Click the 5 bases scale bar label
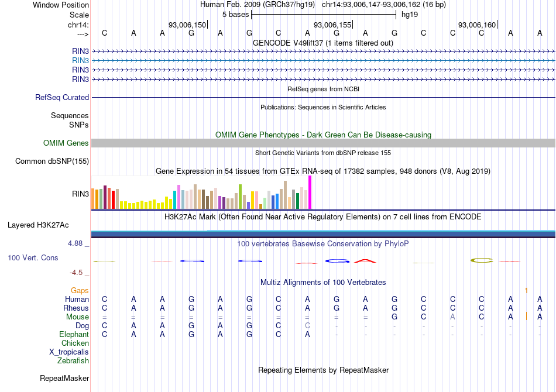This screenshot has height=392, width=556. point(235,15)
